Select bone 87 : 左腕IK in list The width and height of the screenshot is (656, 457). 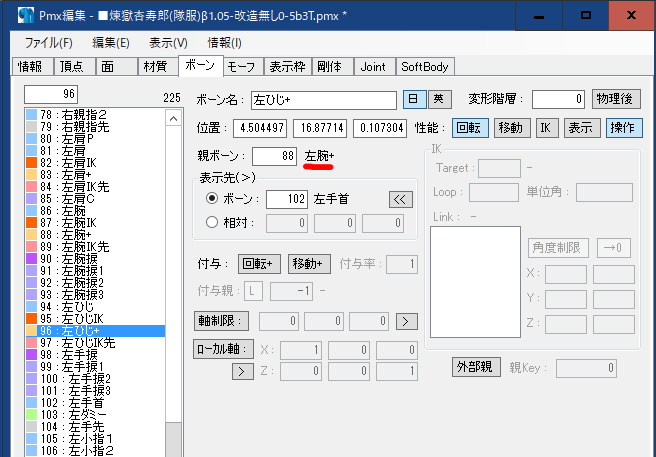tap(95, 223)
